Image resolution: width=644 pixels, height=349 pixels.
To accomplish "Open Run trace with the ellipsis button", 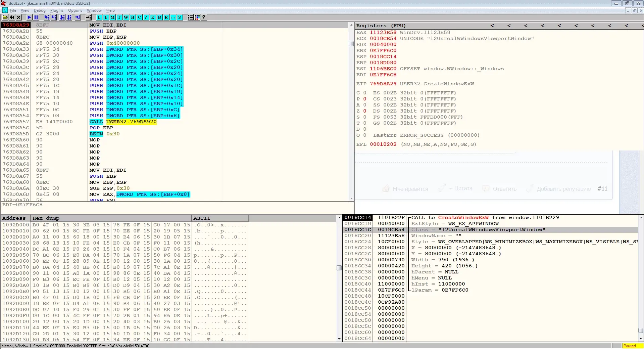I will tap(173, 17).
